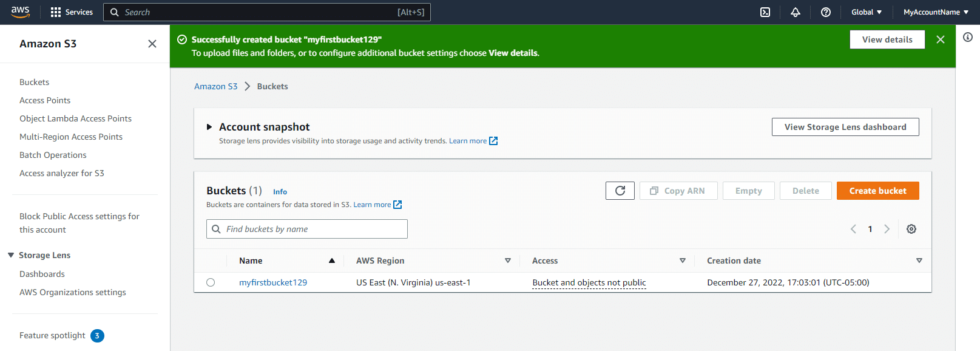Collapse the Storage Lens sidebar section

click(11, 255)
